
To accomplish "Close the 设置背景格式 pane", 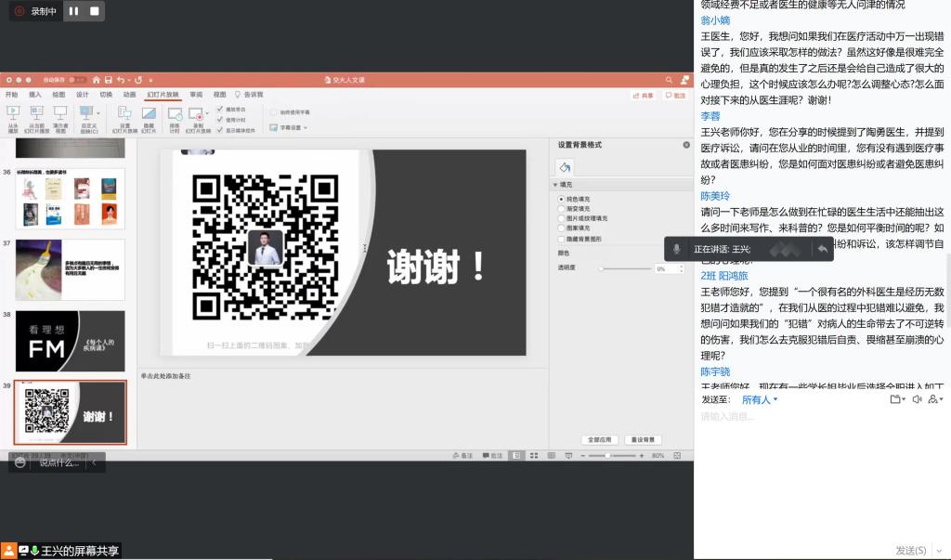I will point(686,145).
